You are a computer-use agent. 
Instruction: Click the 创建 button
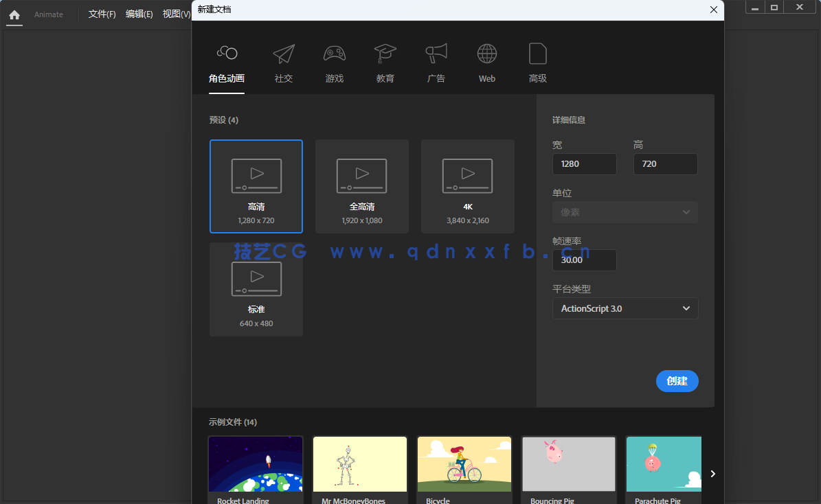point(677,381)
